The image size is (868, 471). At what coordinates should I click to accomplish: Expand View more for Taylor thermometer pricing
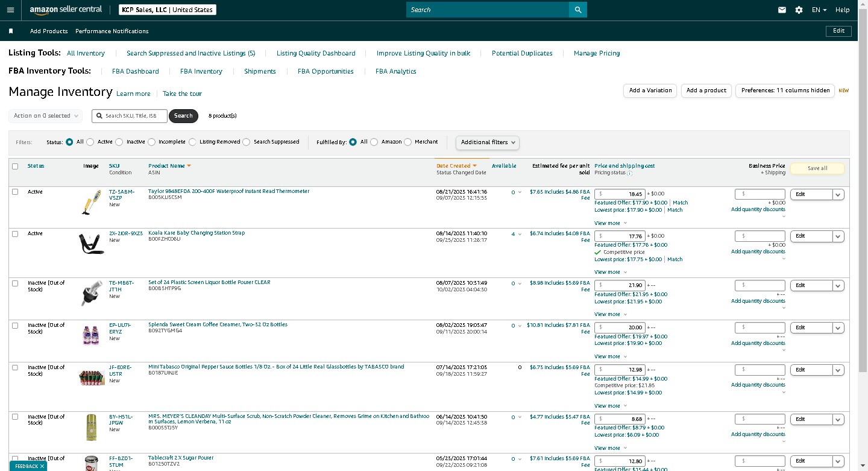click(611, 223)
